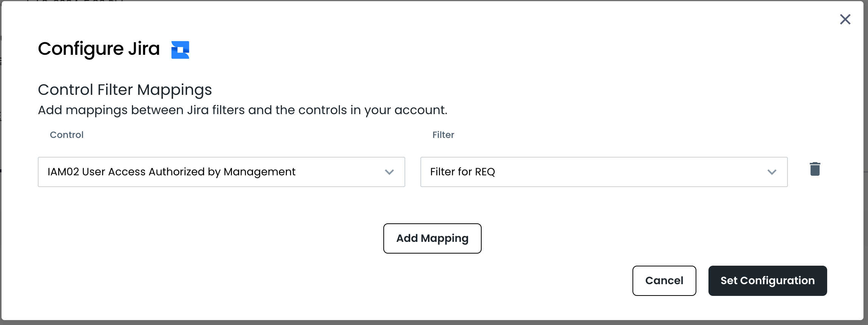Click the 'Control' column label

pyautogui.click(x=67, y=135)
